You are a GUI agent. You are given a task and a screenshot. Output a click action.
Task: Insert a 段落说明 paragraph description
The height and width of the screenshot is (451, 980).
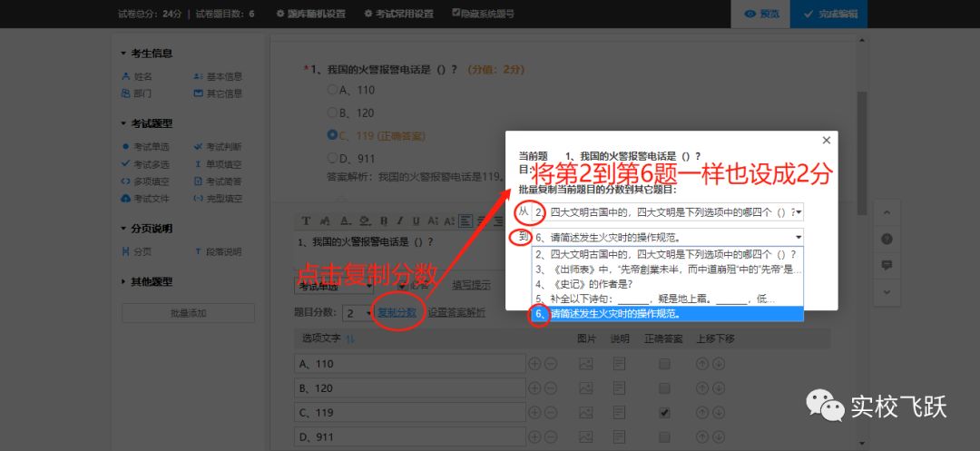pos(218,251)
